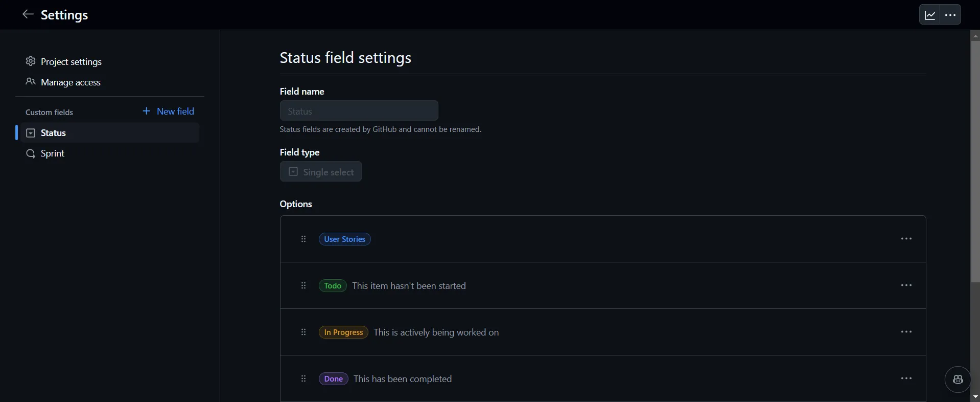Viewport: 980px width, 402px height.
Task: Open the more menu for User Stories option
Action: coord(906,239)
